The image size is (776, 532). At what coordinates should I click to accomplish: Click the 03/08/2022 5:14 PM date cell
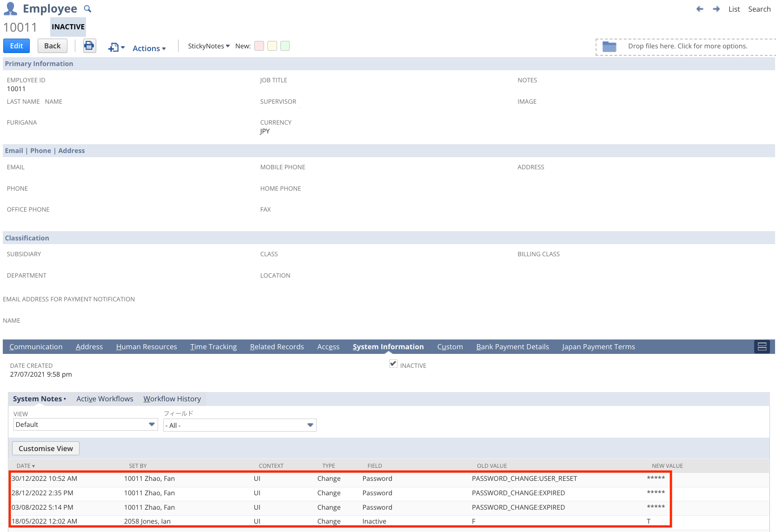(x=42, y=507)
